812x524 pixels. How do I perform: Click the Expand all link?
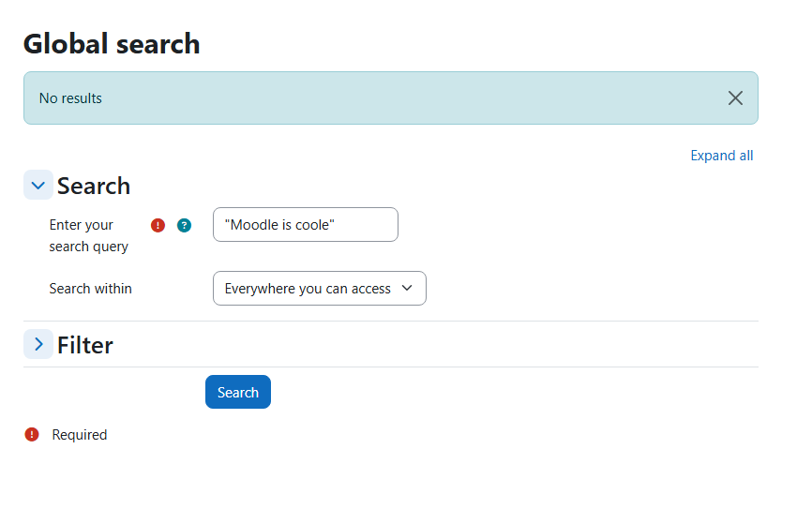pyautogui.click(x=721, y=156)
